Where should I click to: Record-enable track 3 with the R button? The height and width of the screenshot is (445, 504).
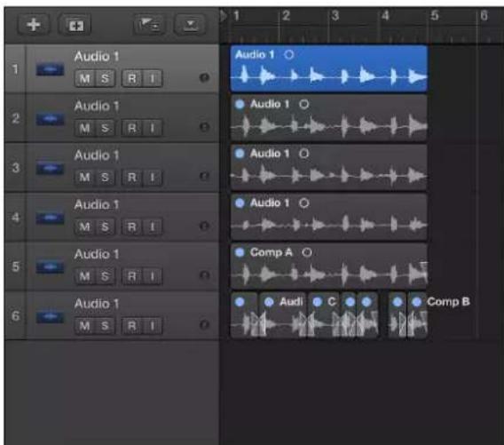131,178
